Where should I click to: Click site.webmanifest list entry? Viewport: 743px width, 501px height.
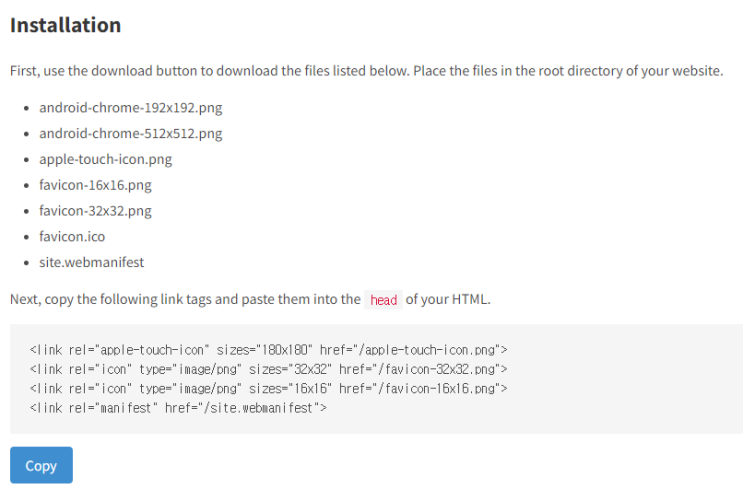(91, 262)
